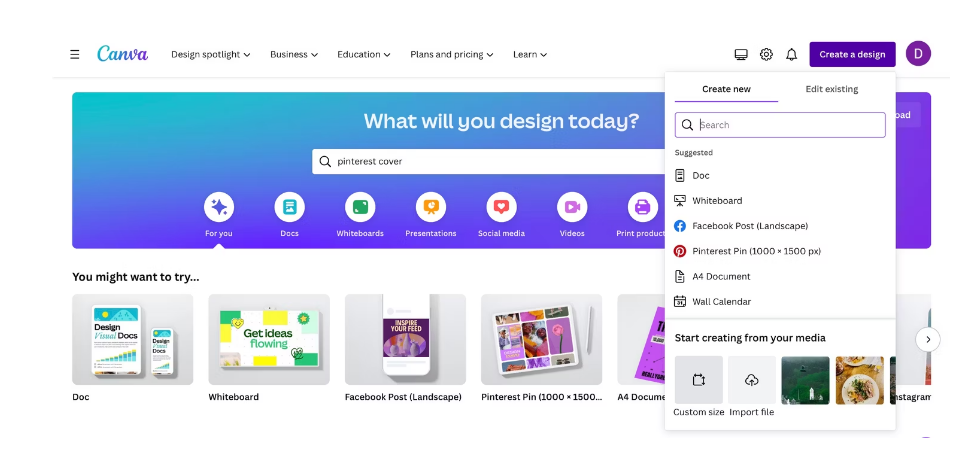Click the Canva logo
The image size is (980, 459).
pos(122,54)
